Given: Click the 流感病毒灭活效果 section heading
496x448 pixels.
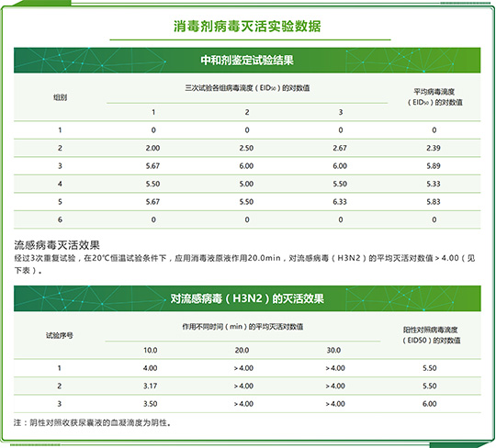Looking at the screenshot, I should coord(57,245).
